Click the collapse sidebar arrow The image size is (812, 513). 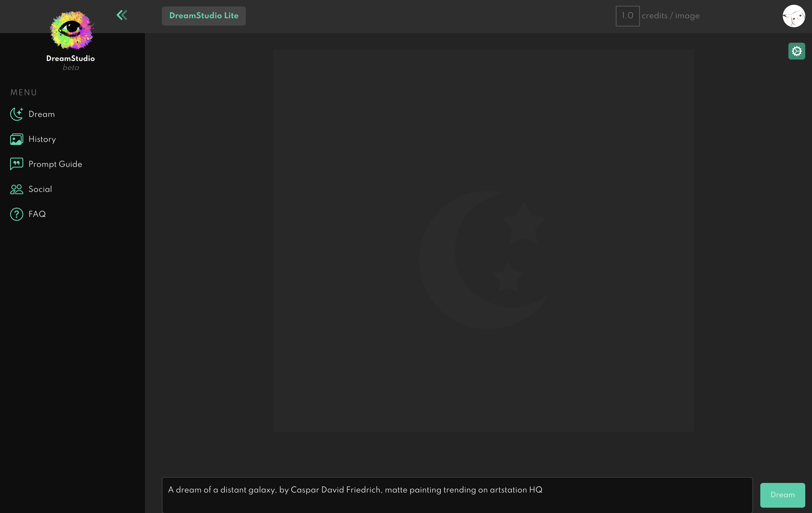(x=122, y=15)
